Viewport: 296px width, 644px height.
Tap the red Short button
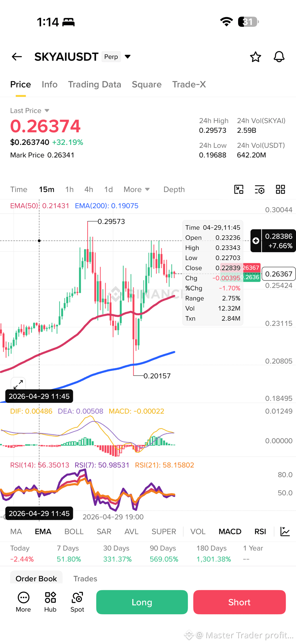click(x=240, y=602)
